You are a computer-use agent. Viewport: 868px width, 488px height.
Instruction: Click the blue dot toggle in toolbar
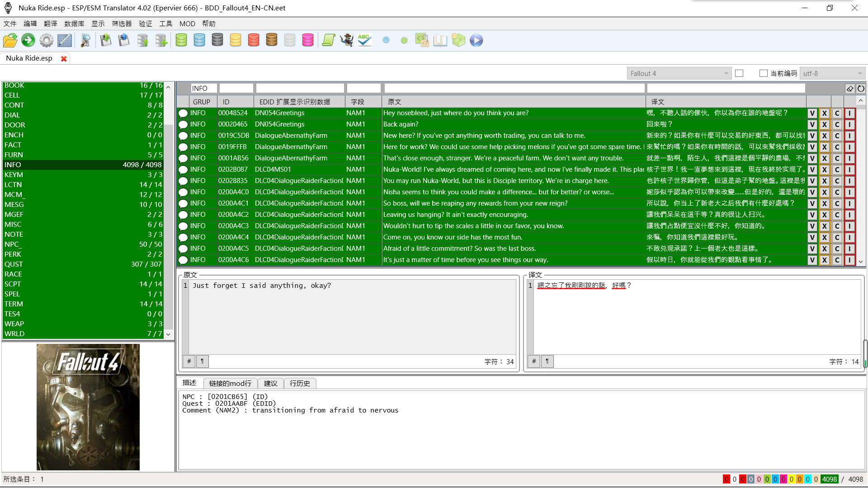point(386,40)
